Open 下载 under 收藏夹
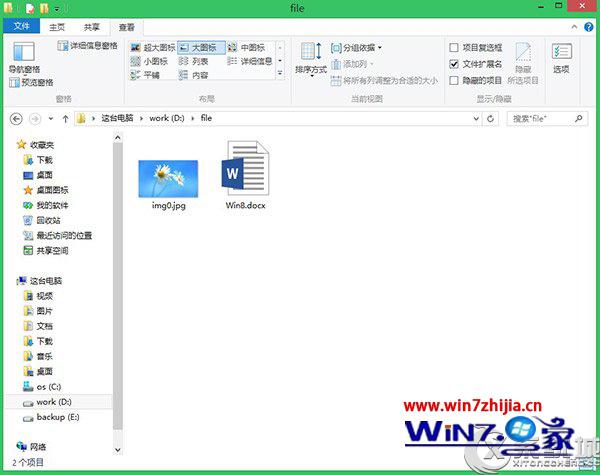600x475 pixels. [x=38, y=160]
